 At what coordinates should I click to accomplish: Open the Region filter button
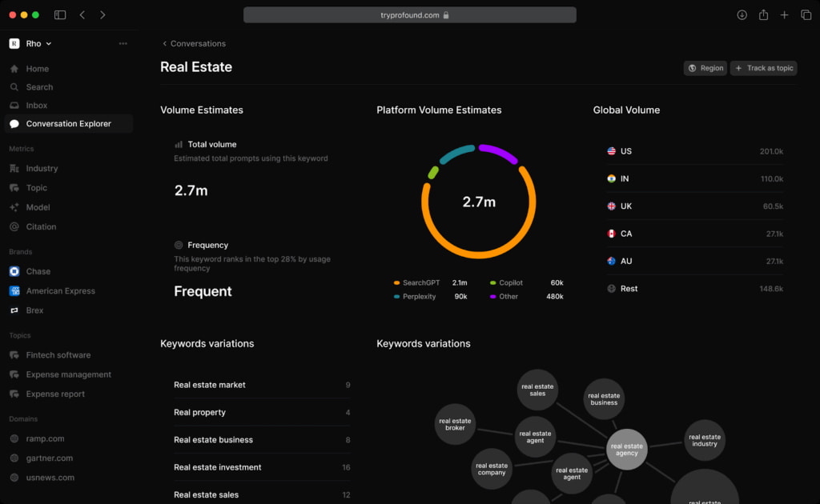pyautogui.click(x=705, y=68)
